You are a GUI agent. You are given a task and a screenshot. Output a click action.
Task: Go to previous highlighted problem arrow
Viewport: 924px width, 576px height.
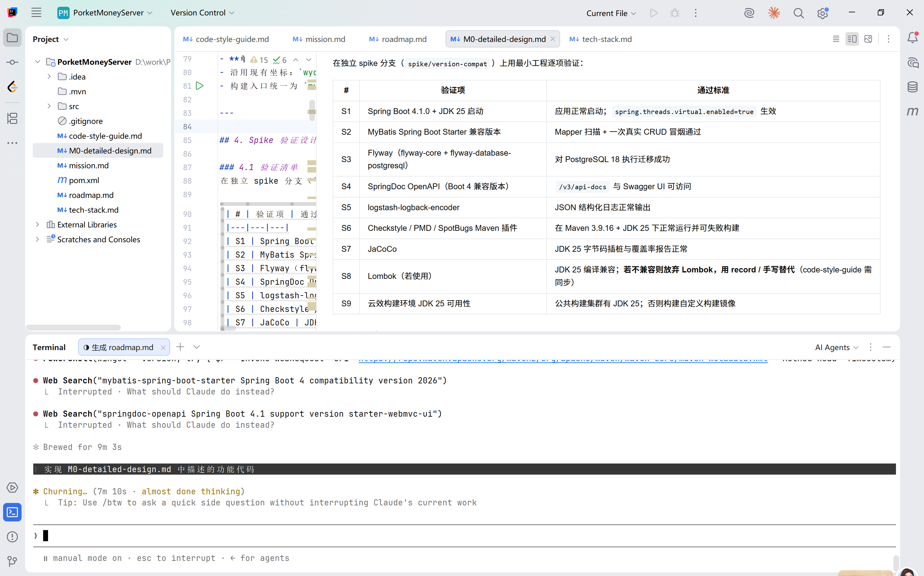coord(295,60)
